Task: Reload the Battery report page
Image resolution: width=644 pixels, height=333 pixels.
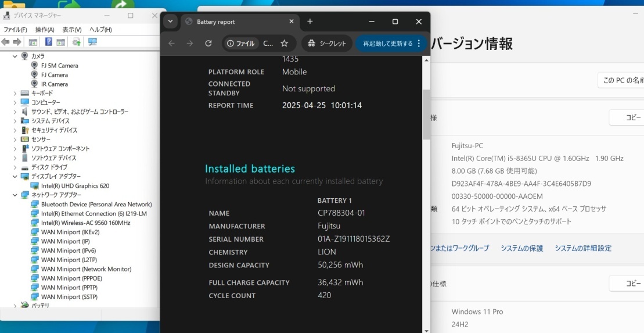Action: [208, 43]
